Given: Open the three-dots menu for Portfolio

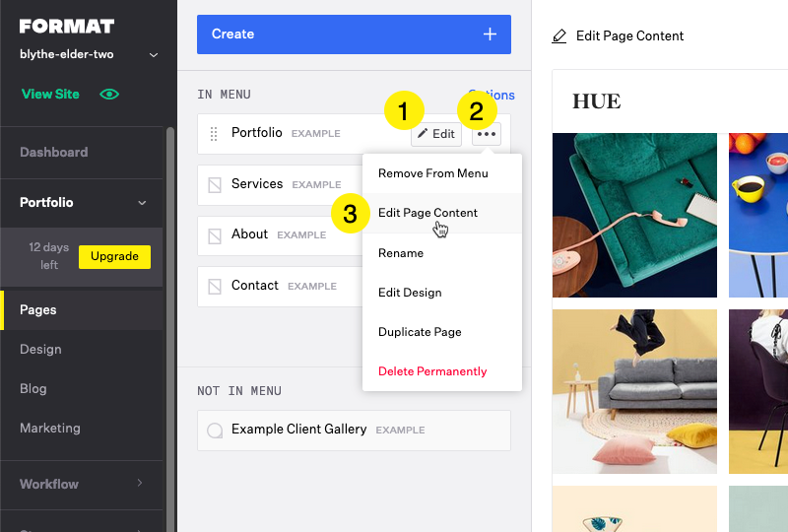Looking at the screenshot, I should click(487, 134).
